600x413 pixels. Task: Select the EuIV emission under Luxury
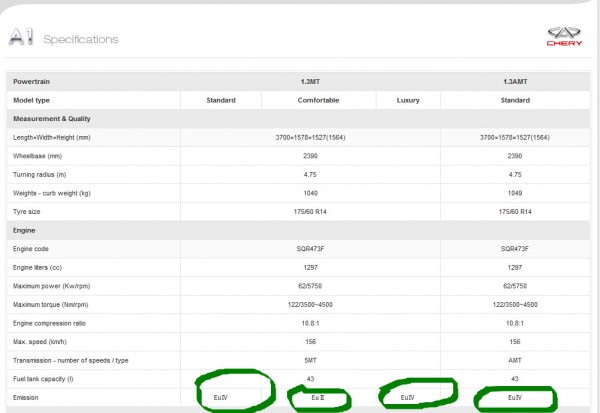click(408, 398)
